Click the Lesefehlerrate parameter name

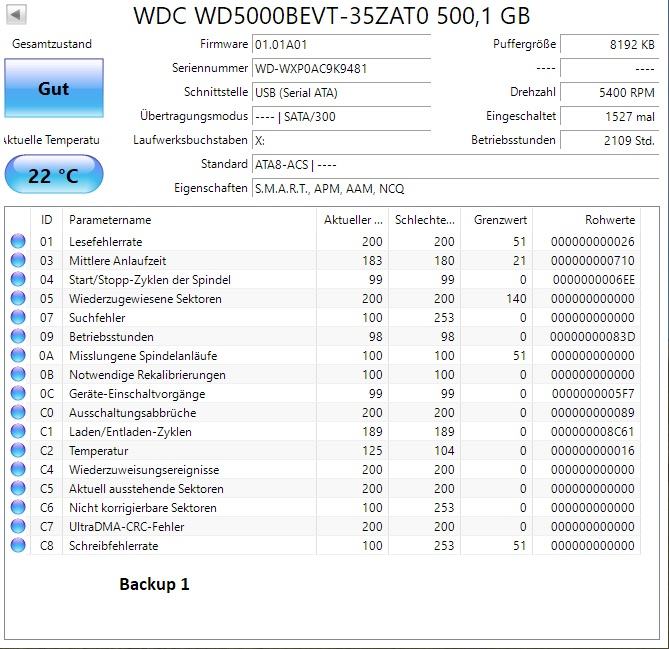click(105, 242)
